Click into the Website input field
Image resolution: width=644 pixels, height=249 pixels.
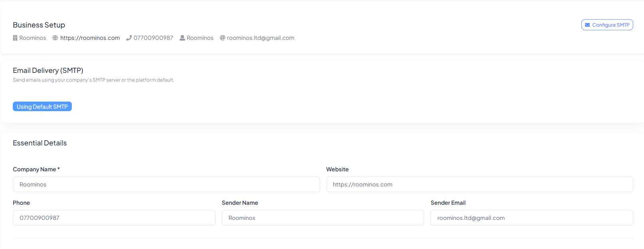pyautogui.click(x=479, y=184)
